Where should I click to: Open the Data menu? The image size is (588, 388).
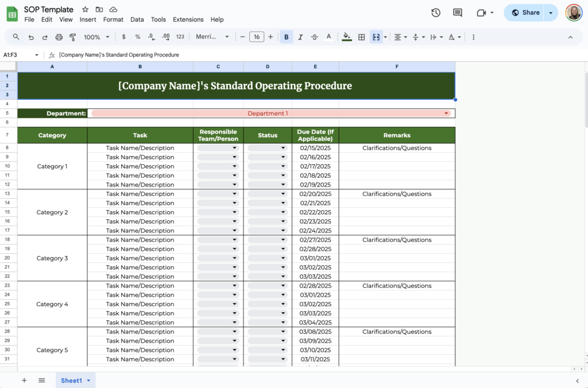(x=137, y=20)
